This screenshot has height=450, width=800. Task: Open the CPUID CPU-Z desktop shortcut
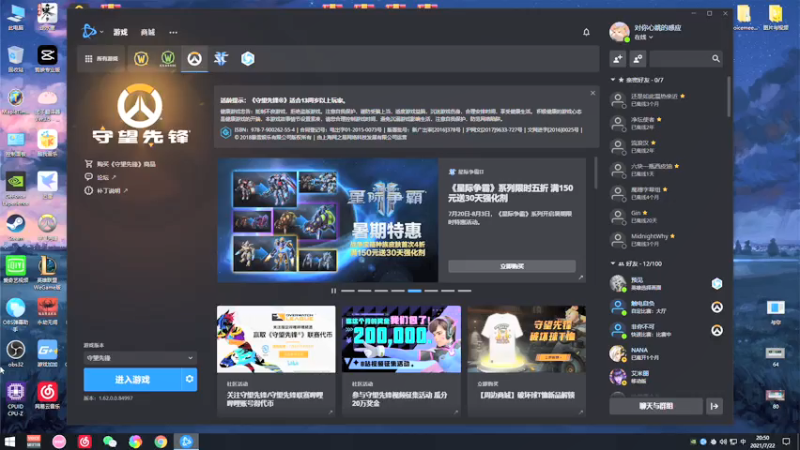point(15,399)
